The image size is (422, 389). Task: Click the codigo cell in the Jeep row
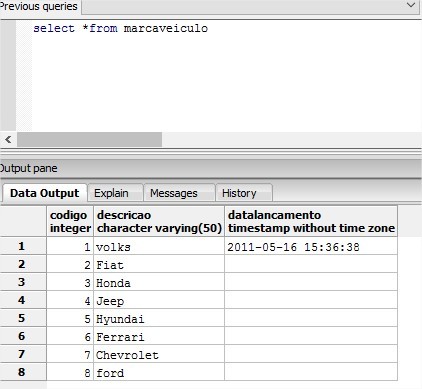click(70, 301)
